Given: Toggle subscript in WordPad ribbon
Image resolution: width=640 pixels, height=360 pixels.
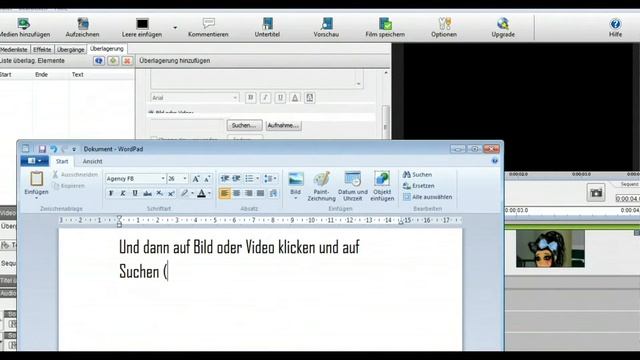Looking at the screenshot, I should 160,193.
